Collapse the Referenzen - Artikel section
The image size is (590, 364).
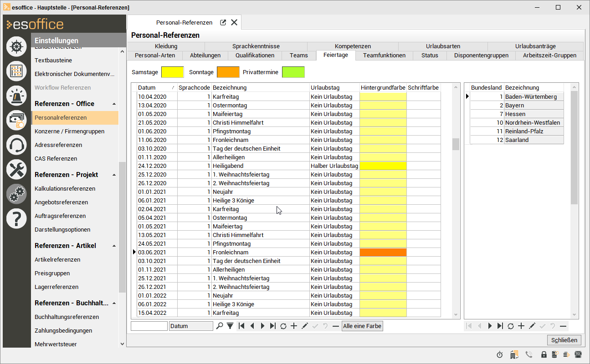pos(114,246)
